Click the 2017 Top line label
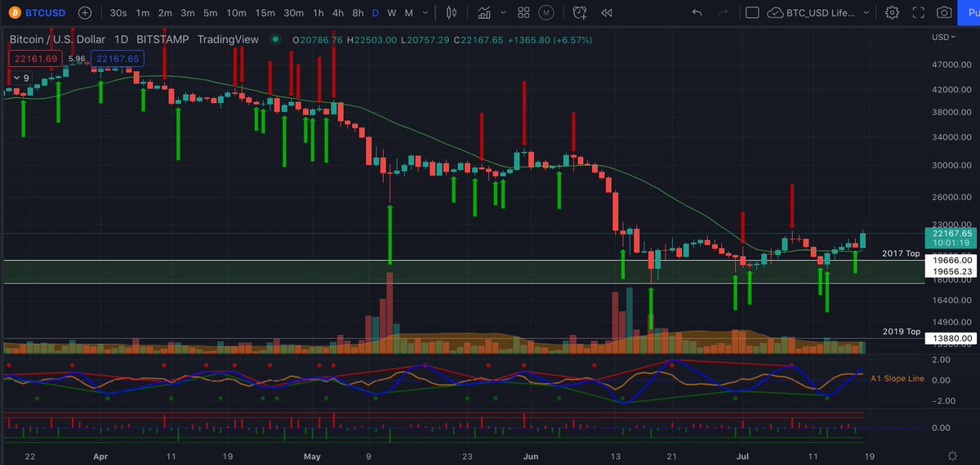This screenshot has width=980, height=465. [902, 254]
